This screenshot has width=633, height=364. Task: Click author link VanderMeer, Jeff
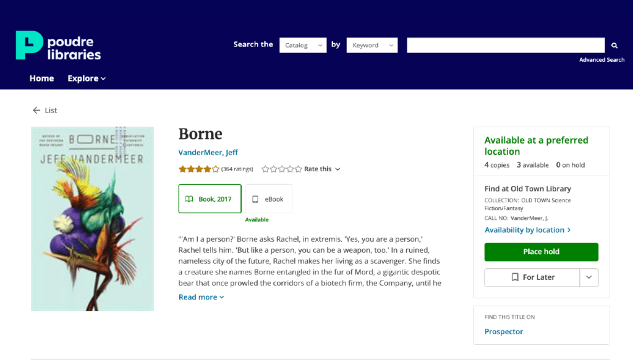[x=208, y=153]
